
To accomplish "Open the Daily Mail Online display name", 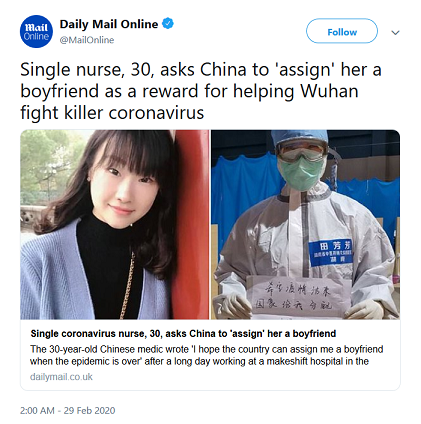I will 109,24.
